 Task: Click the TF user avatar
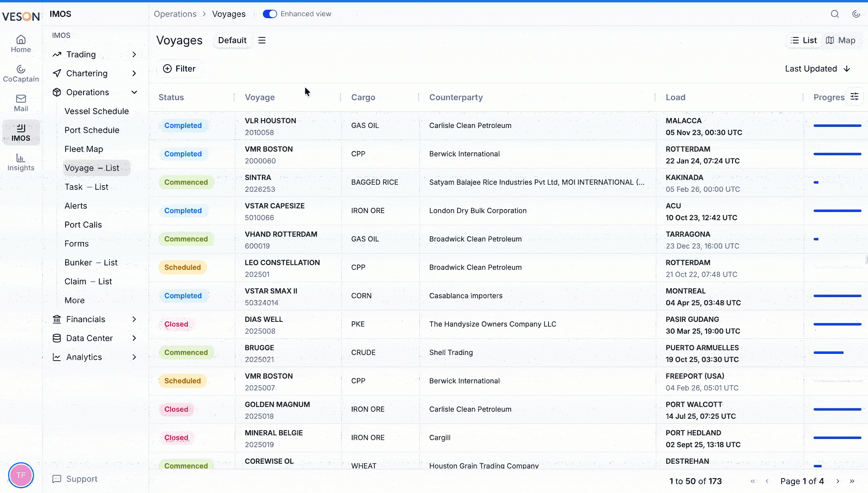click(x=21, y=475)
